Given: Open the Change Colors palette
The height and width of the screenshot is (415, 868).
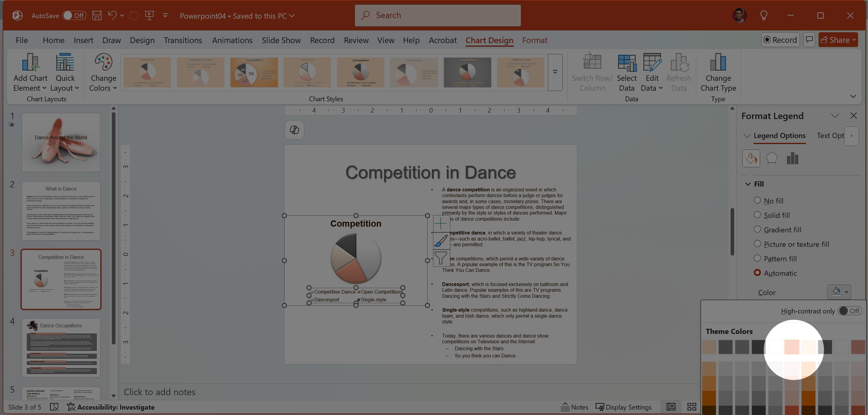Looking at the screenshot, I should pyautogui.click(x=103, y=72).
